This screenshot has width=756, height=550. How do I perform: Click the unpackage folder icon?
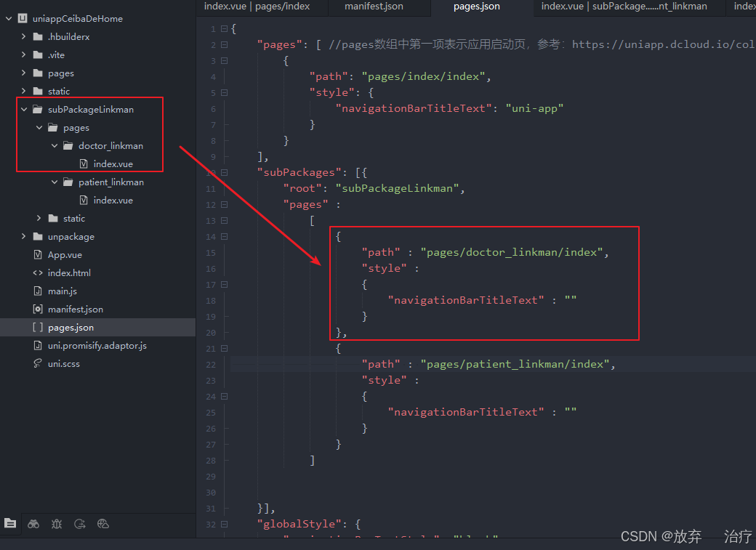click(x=38, y=236)
